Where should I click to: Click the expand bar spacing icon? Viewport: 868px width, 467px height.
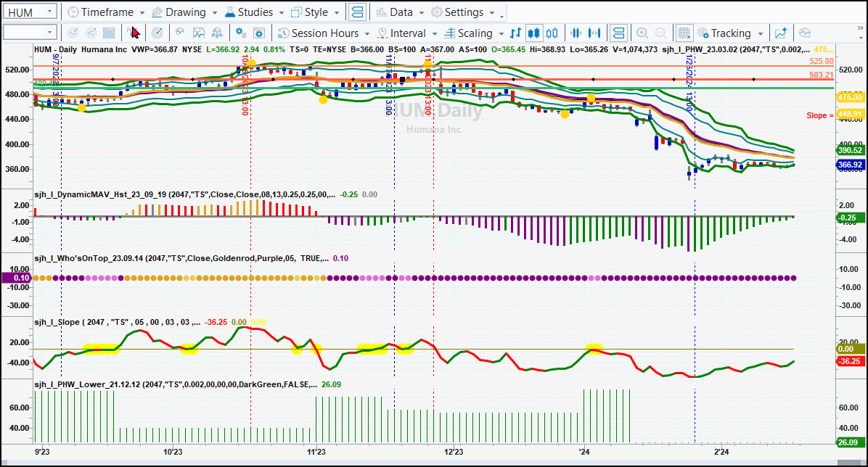[x=594, y=33]
